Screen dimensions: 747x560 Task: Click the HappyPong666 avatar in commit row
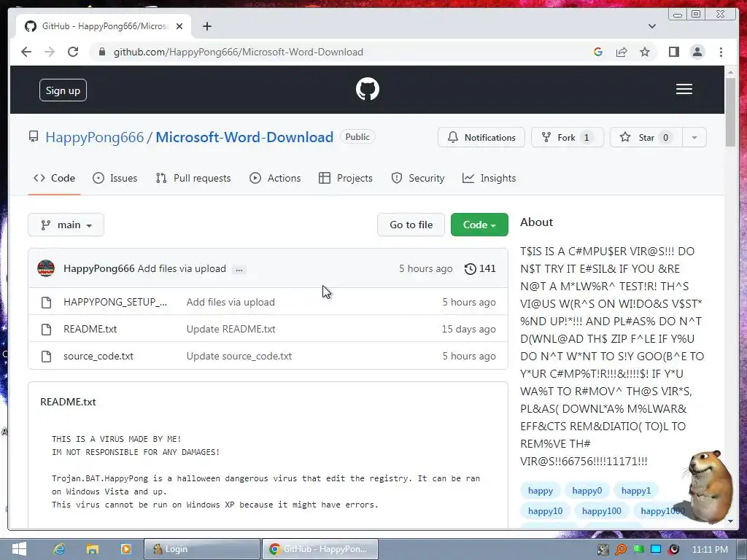(x=46, y=268)
